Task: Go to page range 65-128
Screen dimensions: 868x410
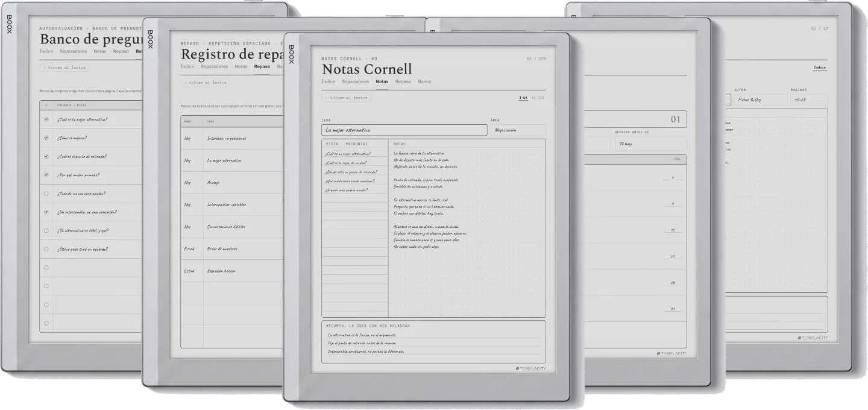Action: (x=538, y=97)
